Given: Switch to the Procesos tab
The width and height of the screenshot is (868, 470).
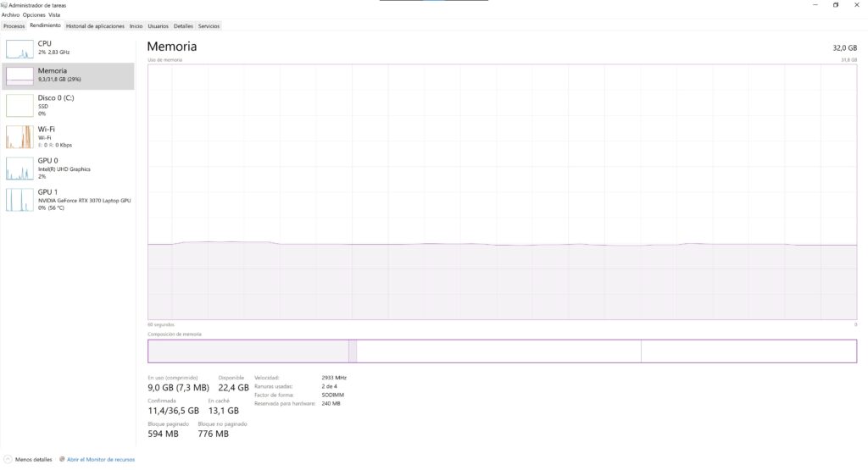Looking at the screenshot, I should pyautogui.click(x=14, y=26).
